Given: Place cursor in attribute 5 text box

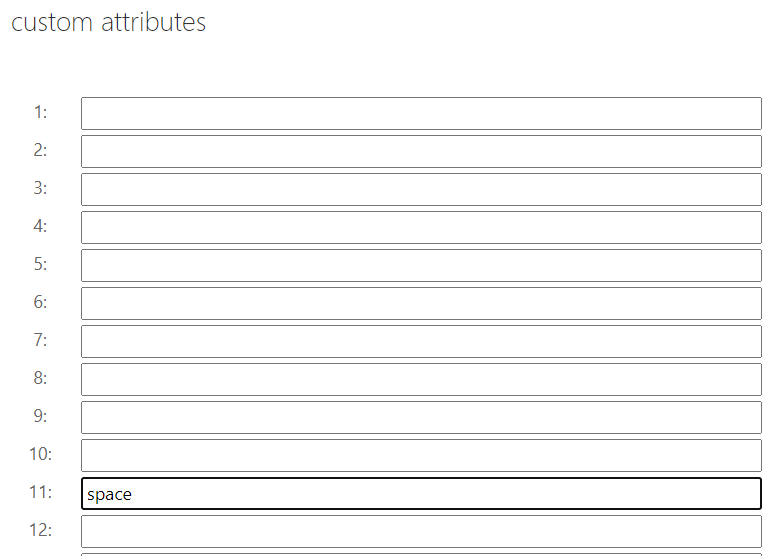Looking at the screenshot, I should 421,265.
